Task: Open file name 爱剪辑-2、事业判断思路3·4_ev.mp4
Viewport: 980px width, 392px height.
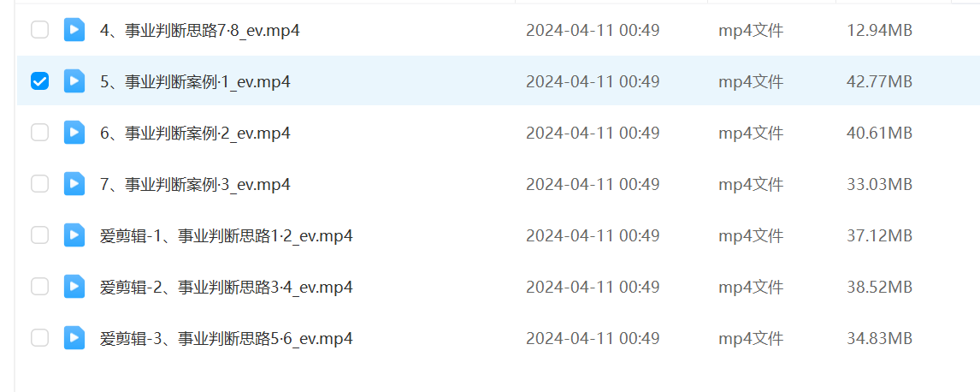Action: (x=227, y=287)
